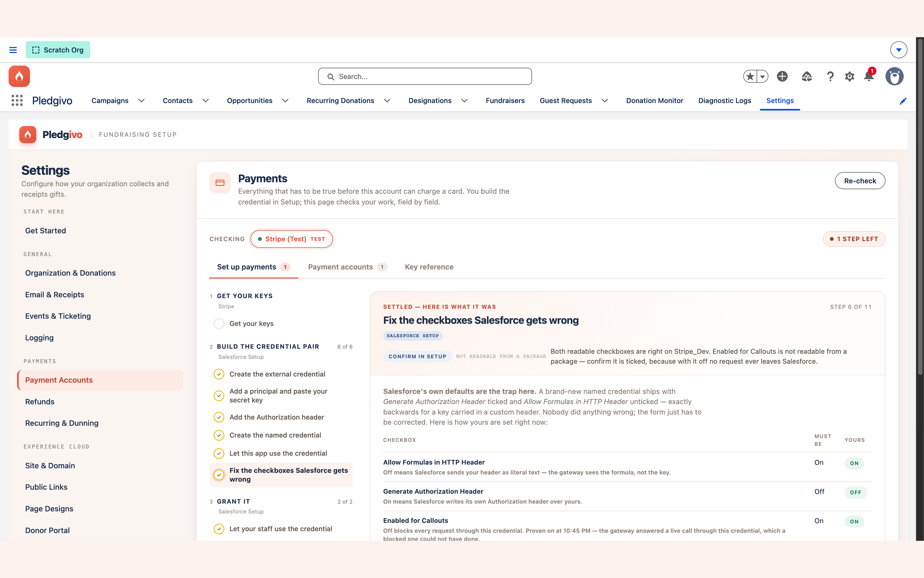Click the Re-check button

pos(860,181)
